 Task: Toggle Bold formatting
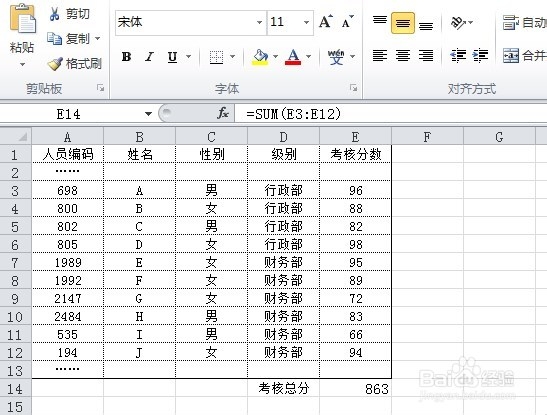(126, 56)
